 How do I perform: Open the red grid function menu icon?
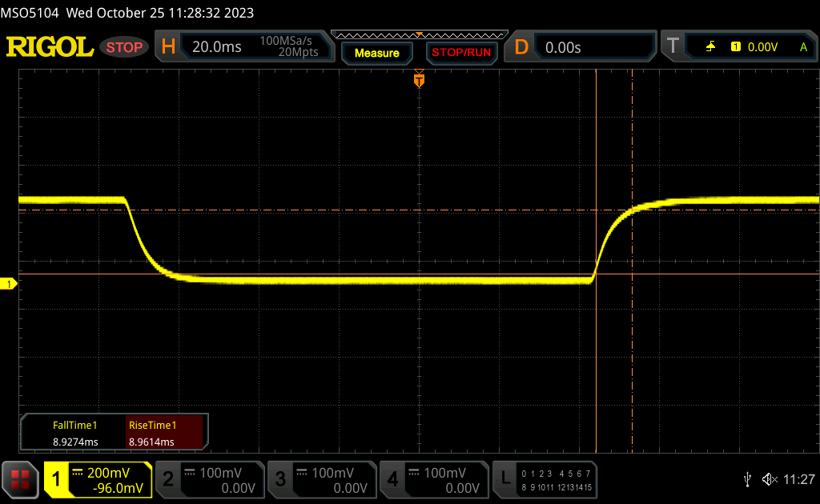point(20,480)
